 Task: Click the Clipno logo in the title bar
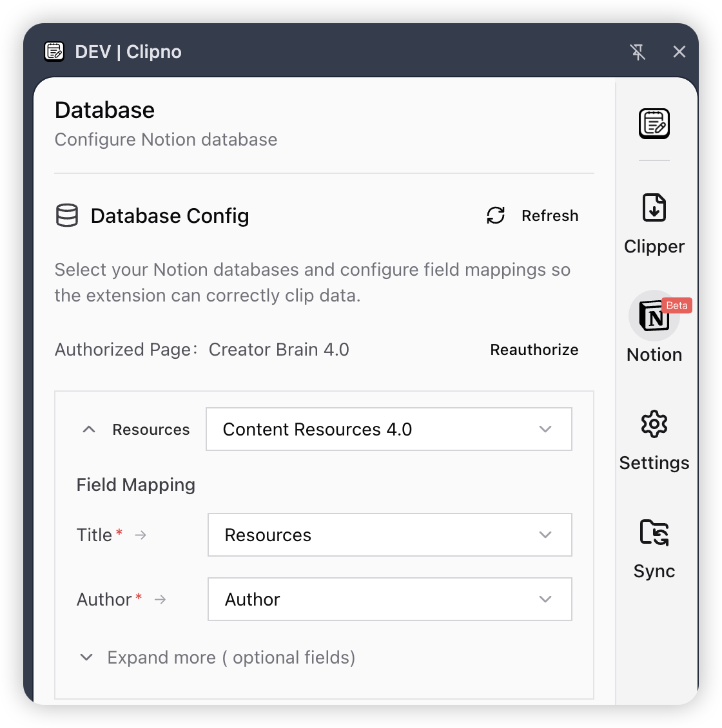54,52
